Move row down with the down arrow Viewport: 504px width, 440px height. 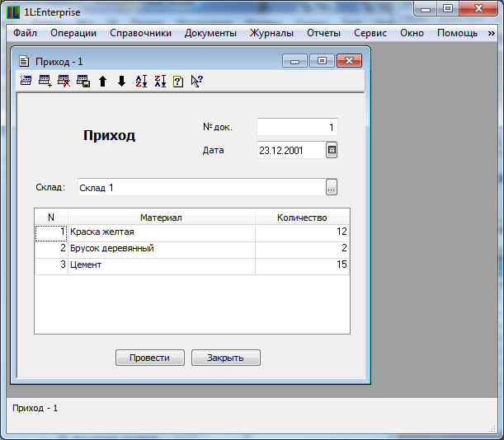coord(121,81)
